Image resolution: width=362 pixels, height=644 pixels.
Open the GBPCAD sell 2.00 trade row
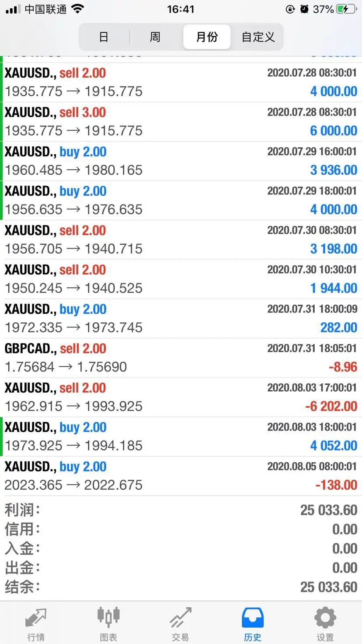pos(181,358)
